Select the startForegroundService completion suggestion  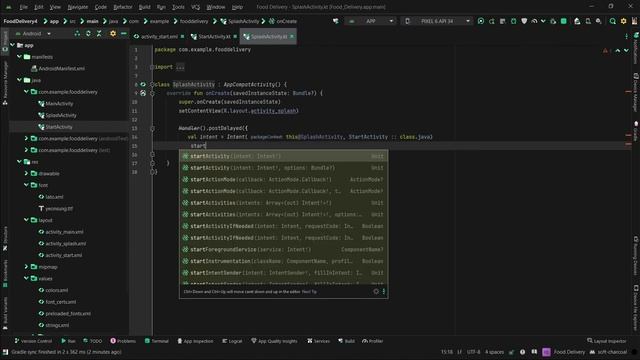(284, 249)
